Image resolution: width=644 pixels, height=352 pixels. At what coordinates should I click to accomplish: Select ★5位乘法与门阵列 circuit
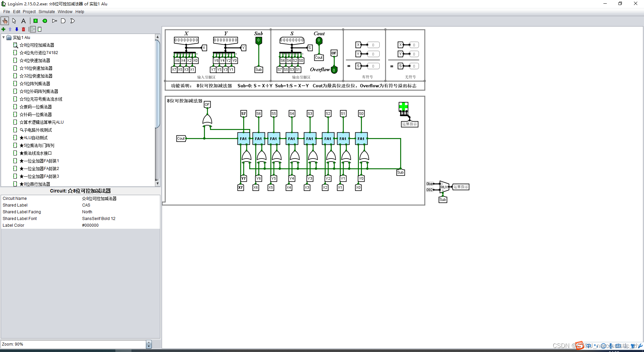pyautogui.click(x=37, y=145)
